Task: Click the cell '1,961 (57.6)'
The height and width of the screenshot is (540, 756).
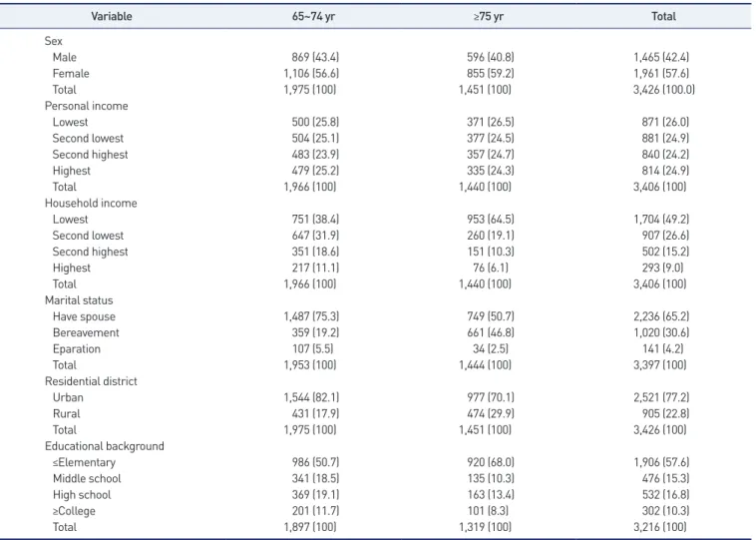Action: (x=661, y=73)
